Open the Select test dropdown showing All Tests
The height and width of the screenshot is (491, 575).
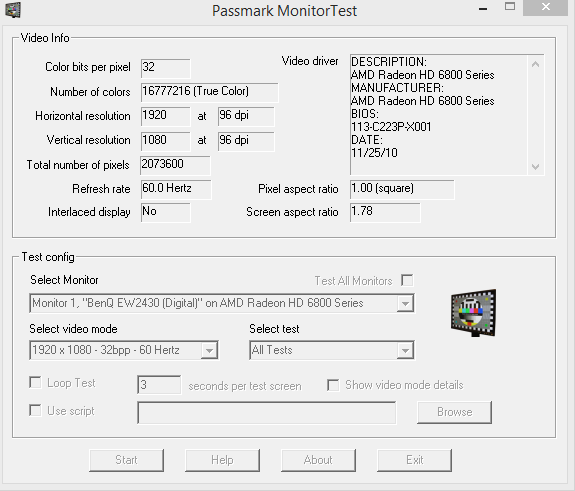pyautogui.click(x=332, y=350)
